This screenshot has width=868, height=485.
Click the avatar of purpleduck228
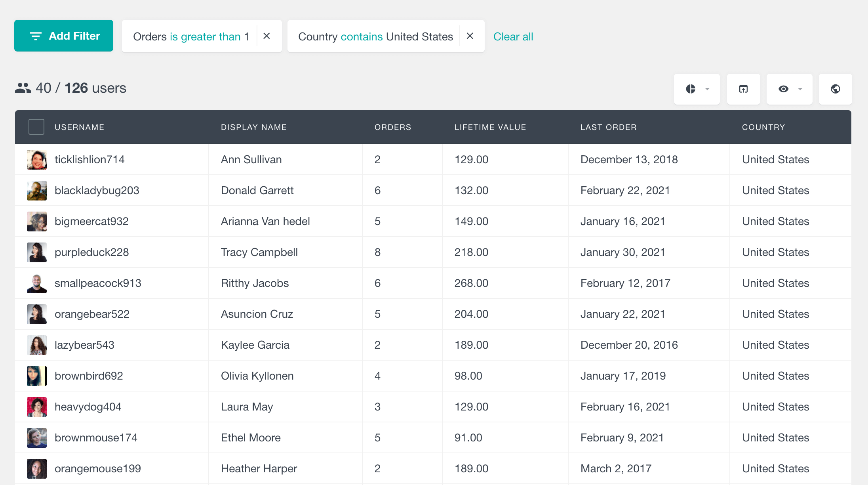37,252
